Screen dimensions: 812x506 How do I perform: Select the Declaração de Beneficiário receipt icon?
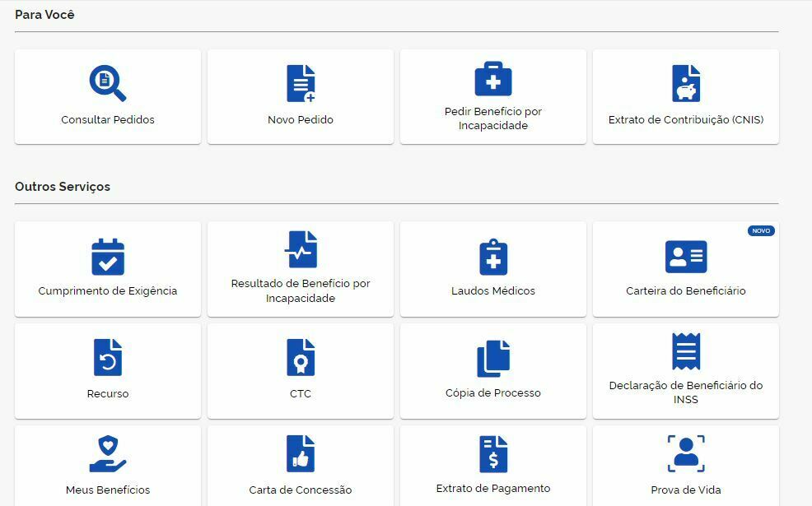(x=685, y=352)
